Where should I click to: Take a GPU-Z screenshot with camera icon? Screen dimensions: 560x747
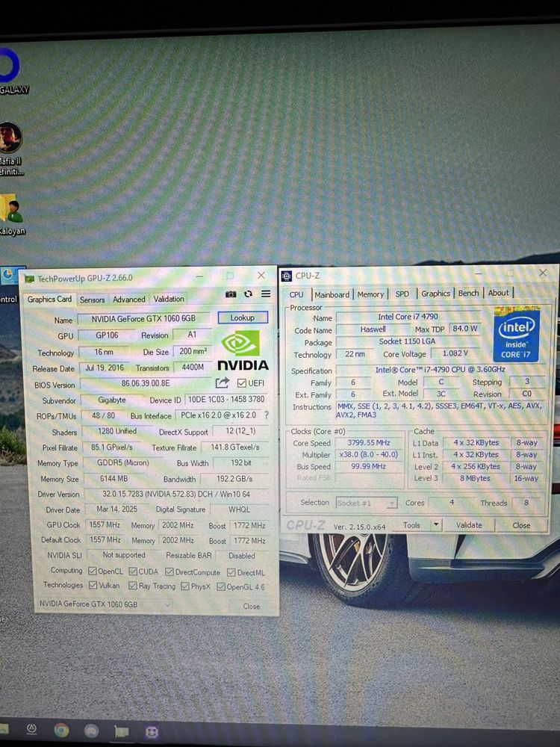(231, 294)
